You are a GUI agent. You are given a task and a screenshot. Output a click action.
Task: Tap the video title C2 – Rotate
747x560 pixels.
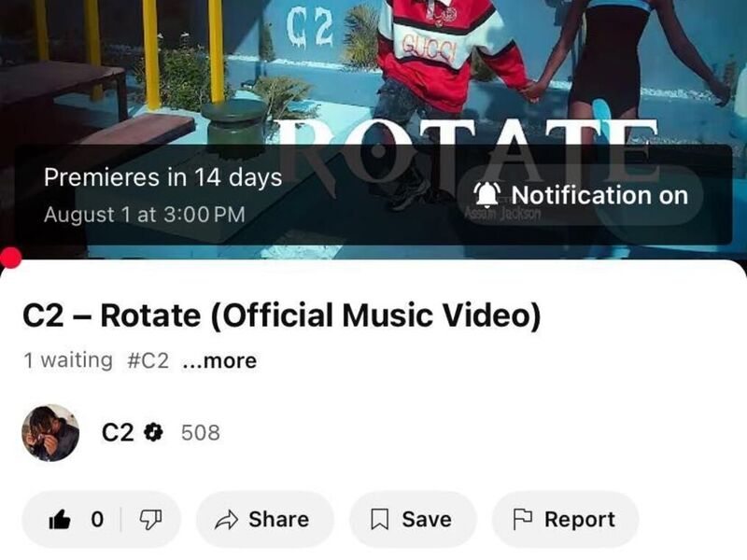pyautogui.click(x=282, y=315)
